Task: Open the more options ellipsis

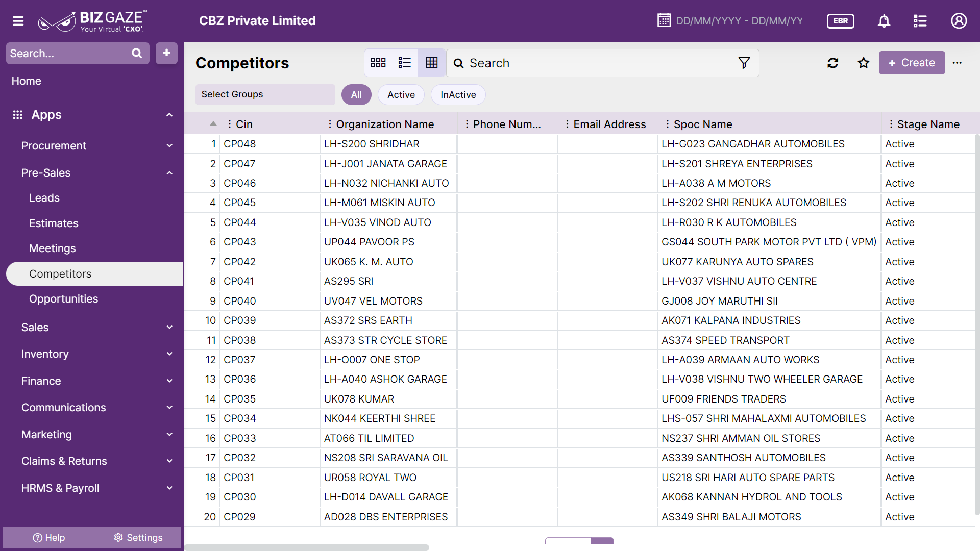Action: 957,63
